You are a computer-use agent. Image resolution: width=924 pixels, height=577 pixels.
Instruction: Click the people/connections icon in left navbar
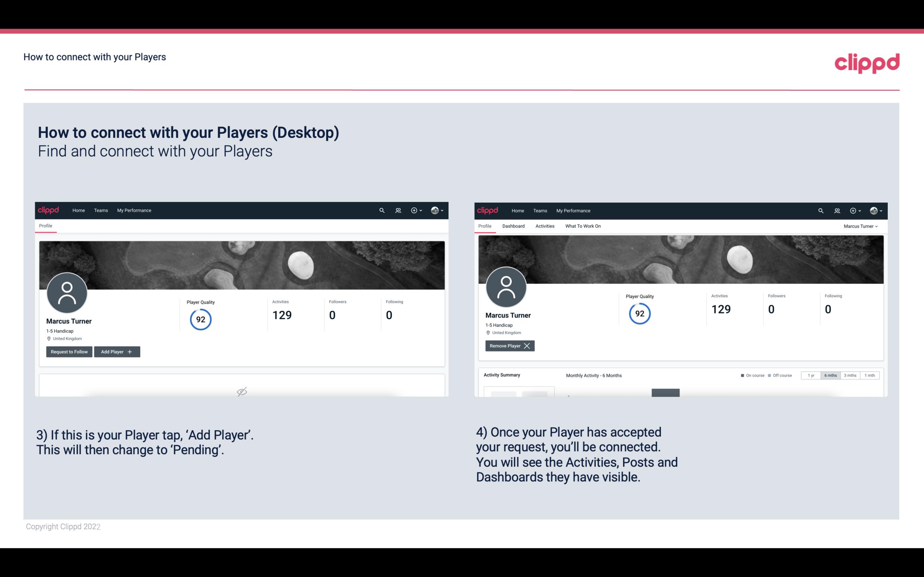point(397,210)
